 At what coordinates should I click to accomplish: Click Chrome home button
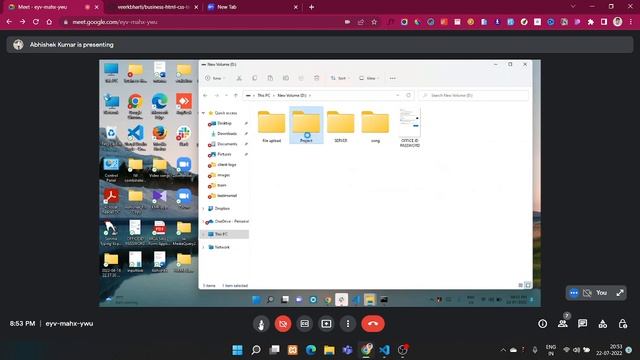[49, 22]
